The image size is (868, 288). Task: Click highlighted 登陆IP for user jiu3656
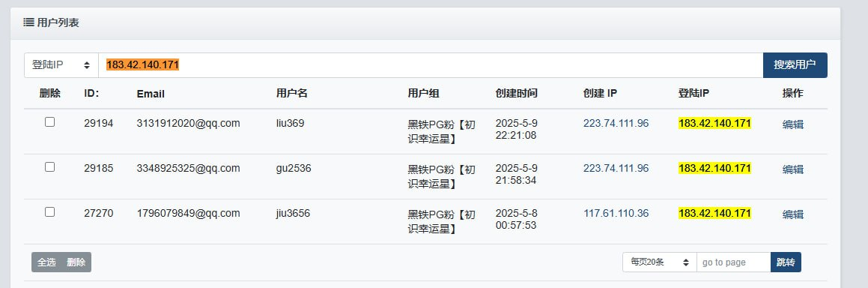pyautogui.click(x=714, y=213)
